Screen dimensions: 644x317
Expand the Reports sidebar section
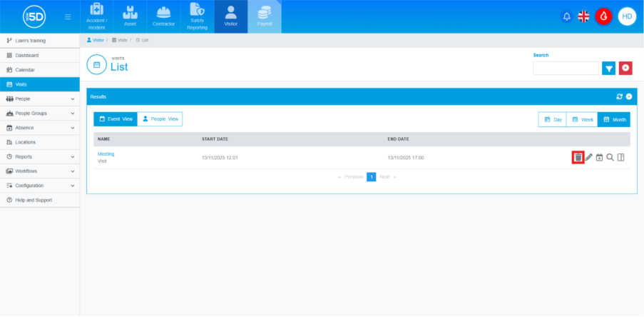tap(40, 156)
